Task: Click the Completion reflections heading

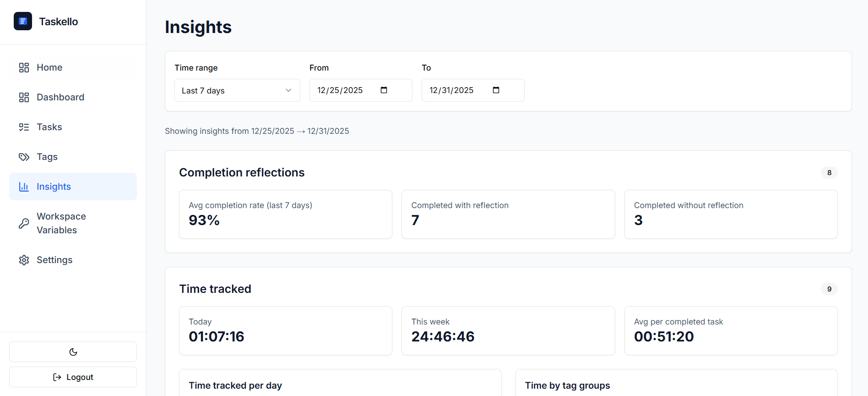Action: pyautogui.click(x=242, y=173)
